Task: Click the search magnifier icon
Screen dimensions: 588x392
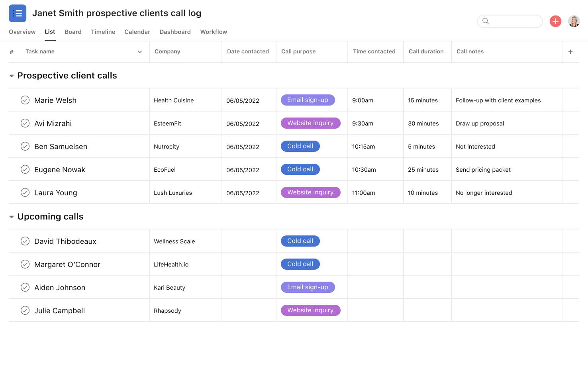Action: 486,21
